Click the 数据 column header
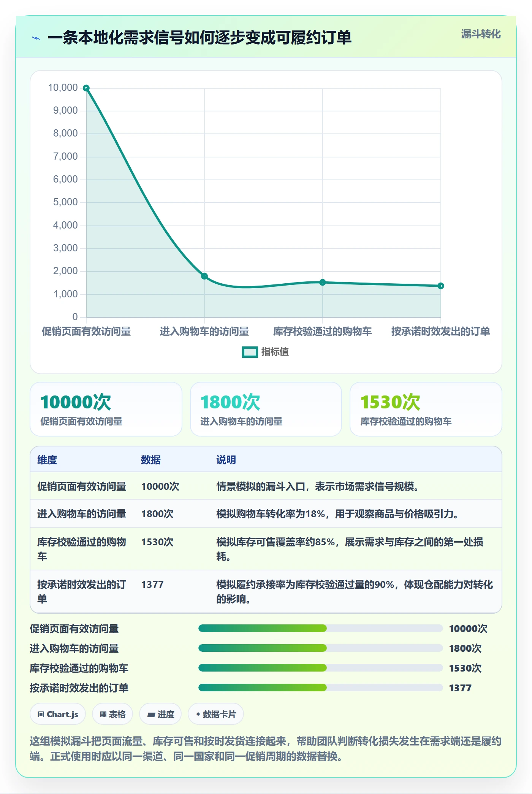This screenshot has width=532, height=794. coord(151,460)
